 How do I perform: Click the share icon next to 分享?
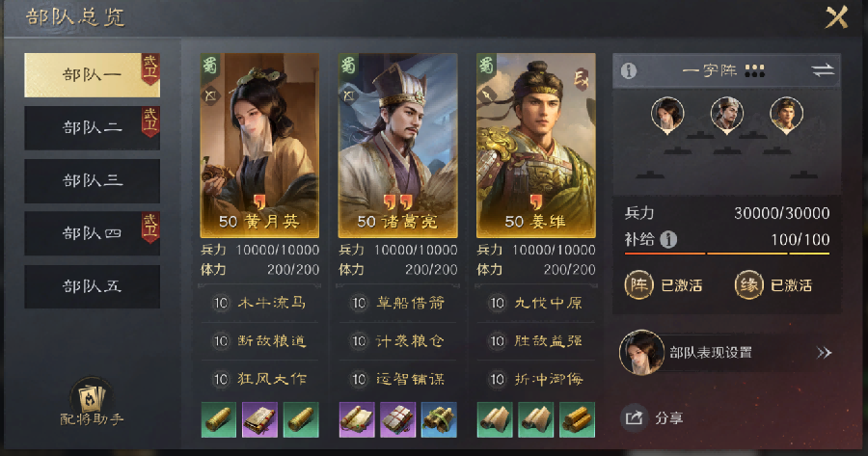click(x=635, y=417)
